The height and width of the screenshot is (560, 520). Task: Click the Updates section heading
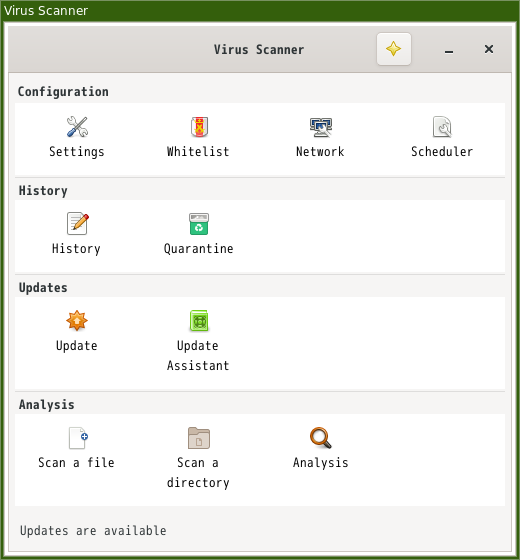[43, 288]
